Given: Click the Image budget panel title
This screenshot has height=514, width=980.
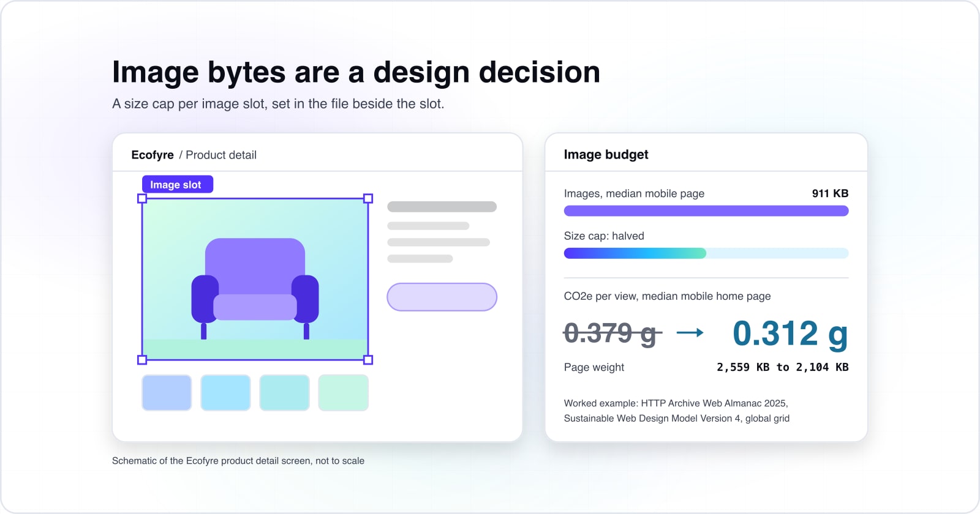Looking at the screenshot, I should coord(606,155).
